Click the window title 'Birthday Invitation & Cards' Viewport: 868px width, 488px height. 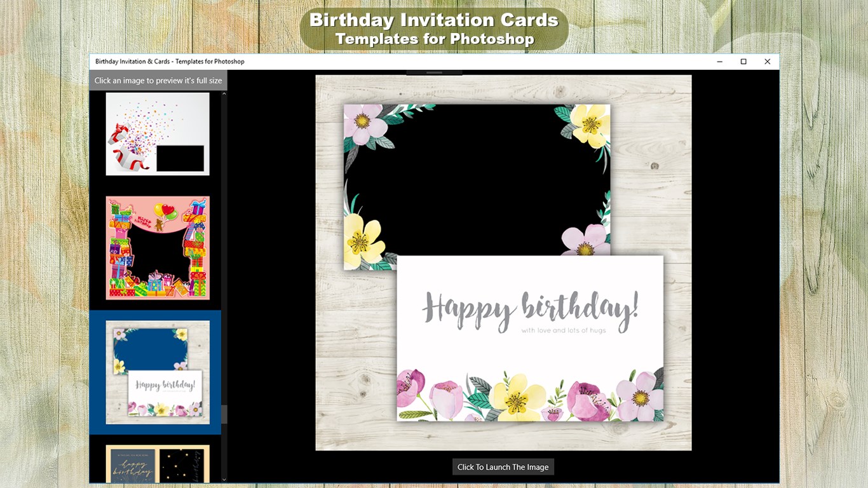coord(170,62)
